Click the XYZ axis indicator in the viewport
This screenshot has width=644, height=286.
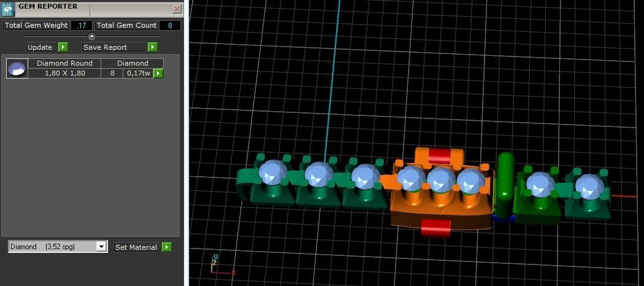click(x=222, y=265)
